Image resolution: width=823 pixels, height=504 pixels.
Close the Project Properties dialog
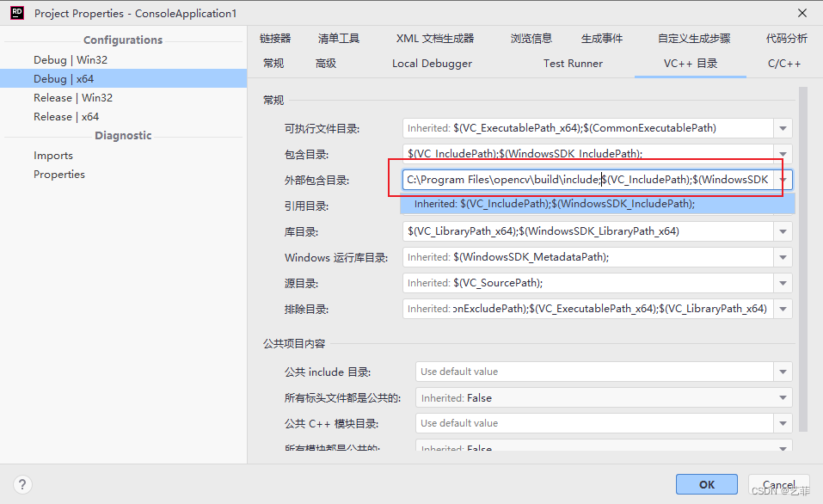[802, 13]
